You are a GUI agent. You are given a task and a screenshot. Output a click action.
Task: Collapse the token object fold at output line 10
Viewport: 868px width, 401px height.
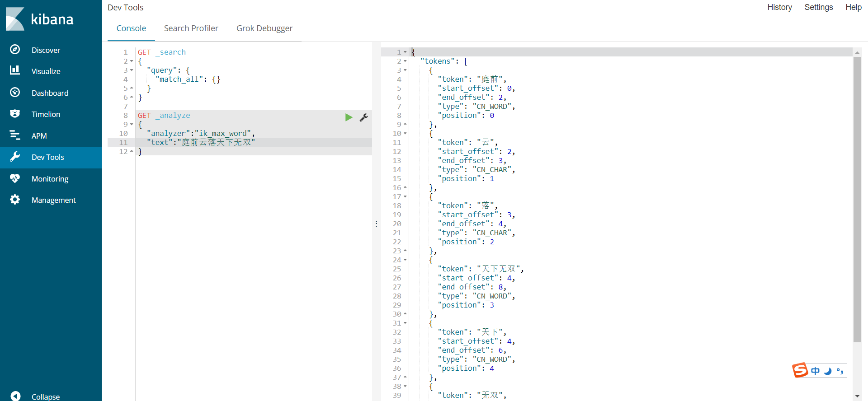click(405, 134)
